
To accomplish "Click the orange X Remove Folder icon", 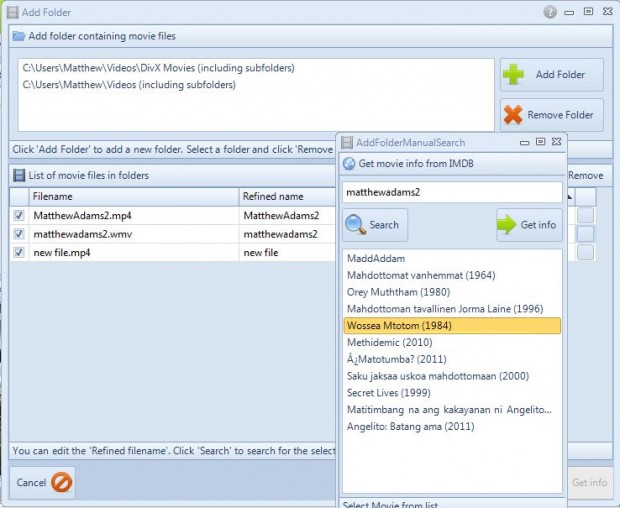I will click(x=514, y=115).
